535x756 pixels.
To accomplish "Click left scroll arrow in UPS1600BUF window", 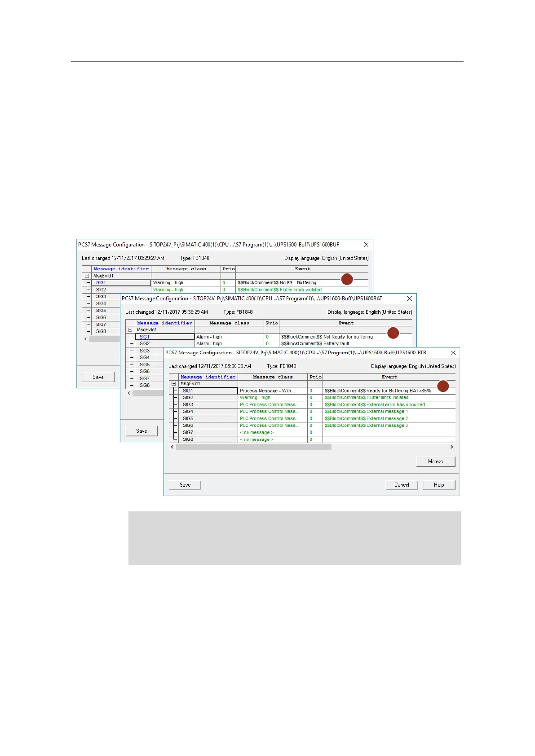I will coord(85,339).
